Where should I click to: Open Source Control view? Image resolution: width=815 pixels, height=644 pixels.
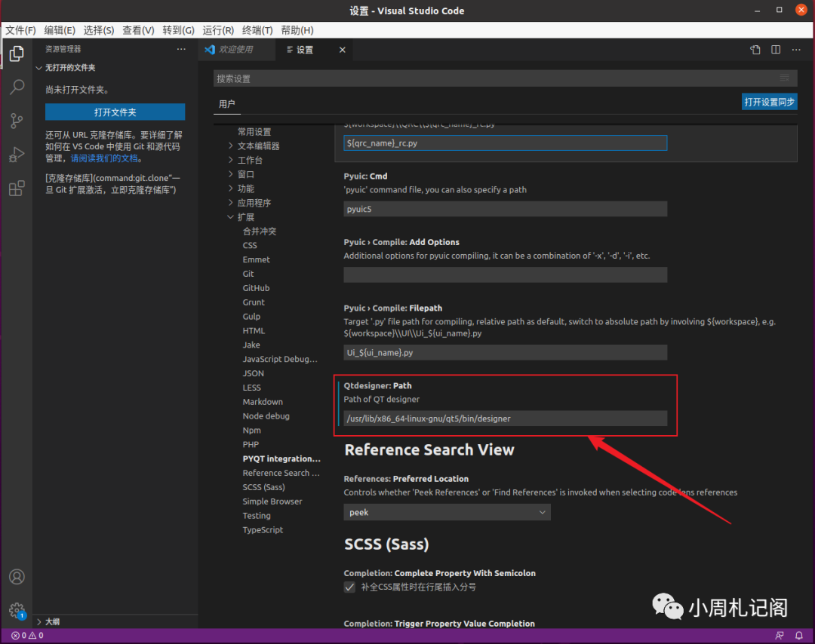tap(17, 121)
